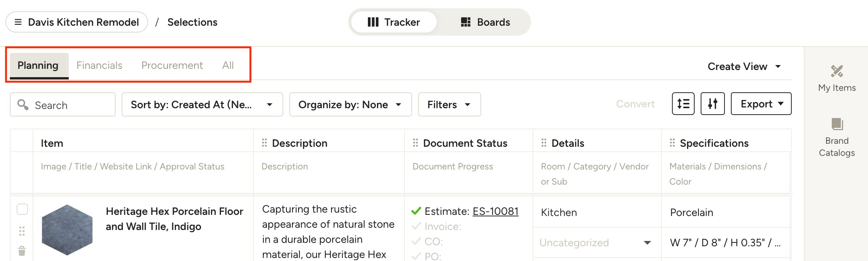Click the Description column drag handle
Viewport: 868px width, 261px height.
pos(264,143)
